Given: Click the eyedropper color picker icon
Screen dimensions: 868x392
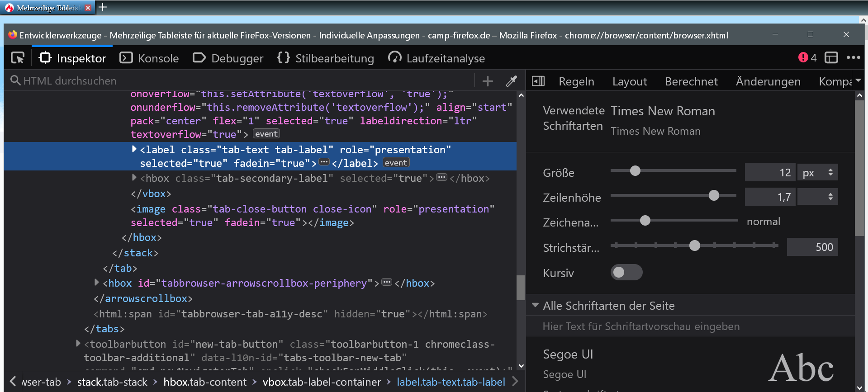Looking at the screenshot, I should [511, 81].
